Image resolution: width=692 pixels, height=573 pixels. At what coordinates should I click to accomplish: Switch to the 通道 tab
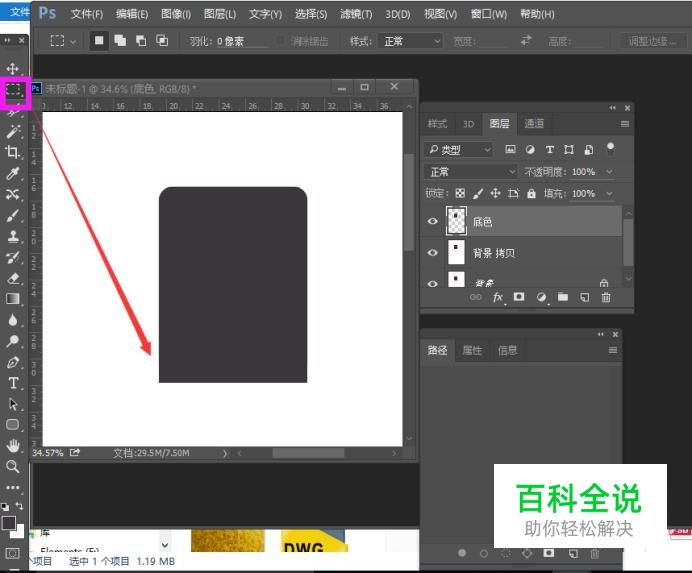pyautogui.click(x=534, y=124)
